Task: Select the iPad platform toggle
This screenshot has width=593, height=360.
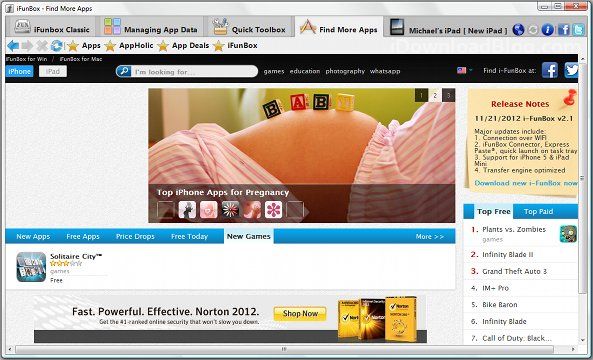Action: click(53, 71)
